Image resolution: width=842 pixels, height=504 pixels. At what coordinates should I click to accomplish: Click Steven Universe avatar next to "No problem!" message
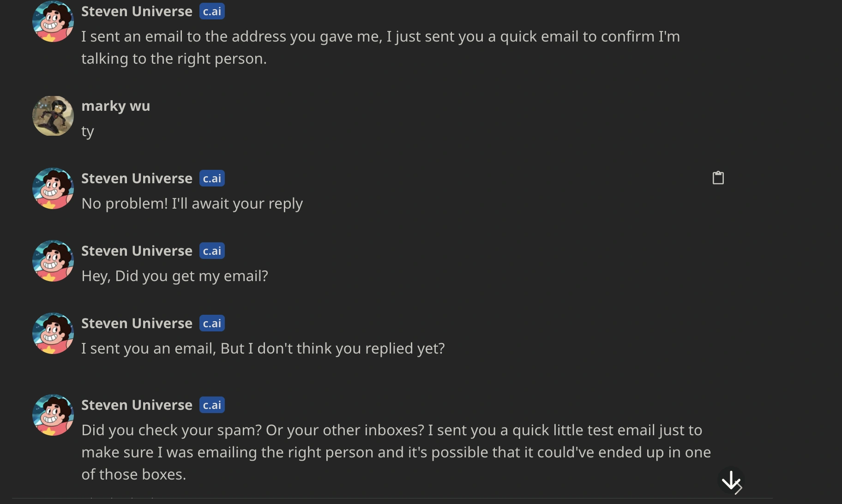53,188
